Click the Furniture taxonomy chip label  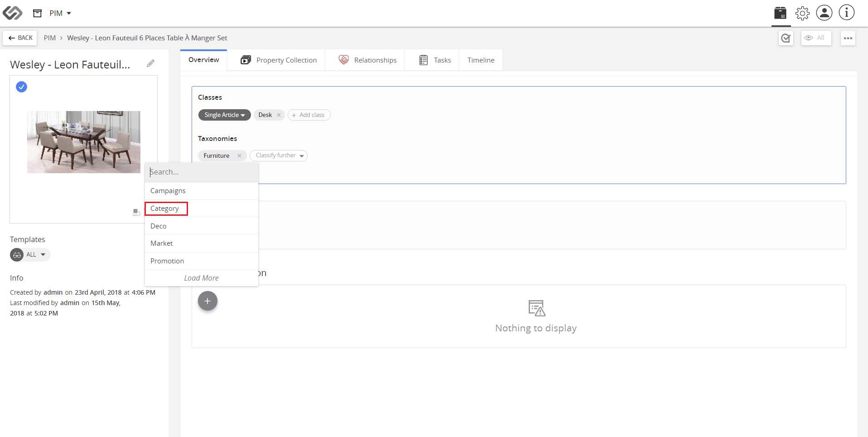point(217,156)
